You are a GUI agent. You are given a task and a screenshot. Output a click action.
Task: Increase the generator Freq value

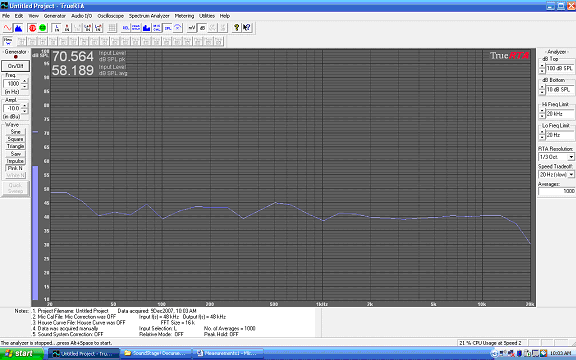[25, 81]
